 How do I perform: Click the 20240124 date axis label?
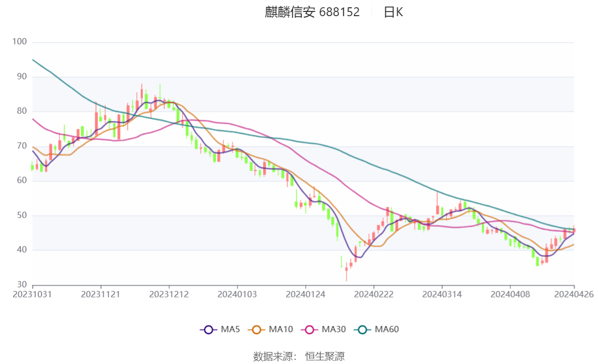(305, 295)
